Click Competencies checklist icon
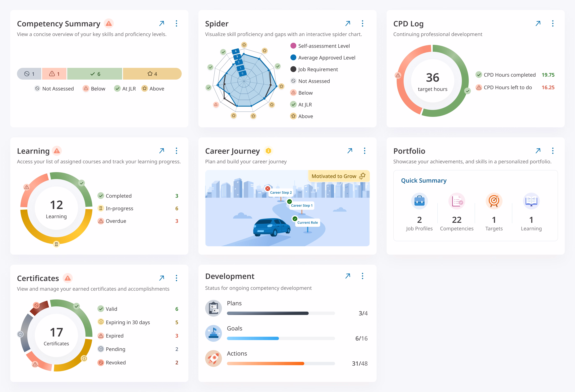Screen dimensions: 575x392 point(457,201)
